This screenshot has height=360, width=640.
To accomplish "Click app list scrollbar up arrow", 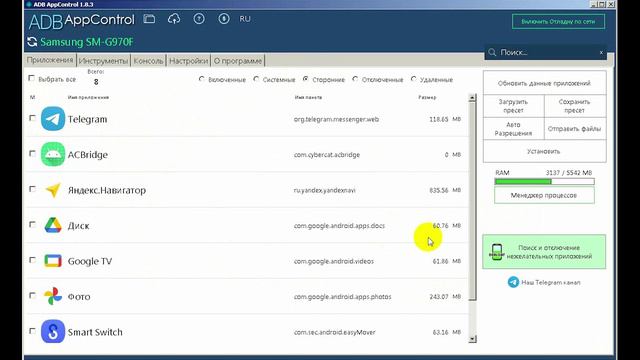I will point(472,98).
